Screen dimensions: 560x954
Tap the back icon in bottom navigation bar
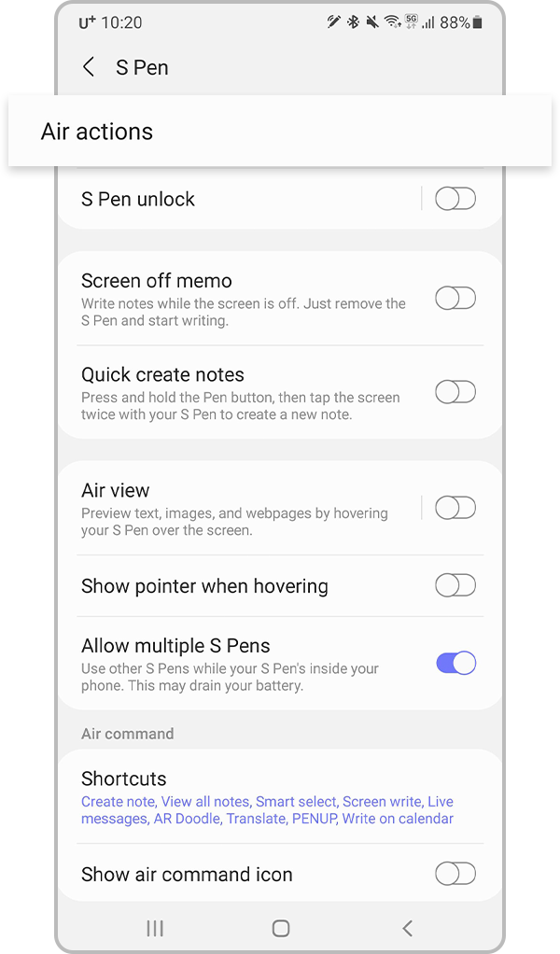tap(407, 928)
